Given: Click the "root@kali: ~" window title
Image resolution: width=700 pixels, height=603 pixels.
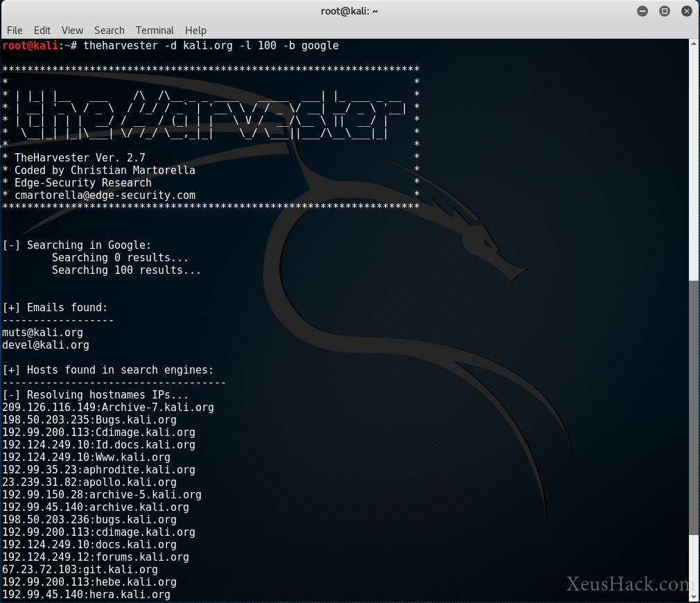Looking at the screenshot, I should pyautogui.click(x=349, y=11).
